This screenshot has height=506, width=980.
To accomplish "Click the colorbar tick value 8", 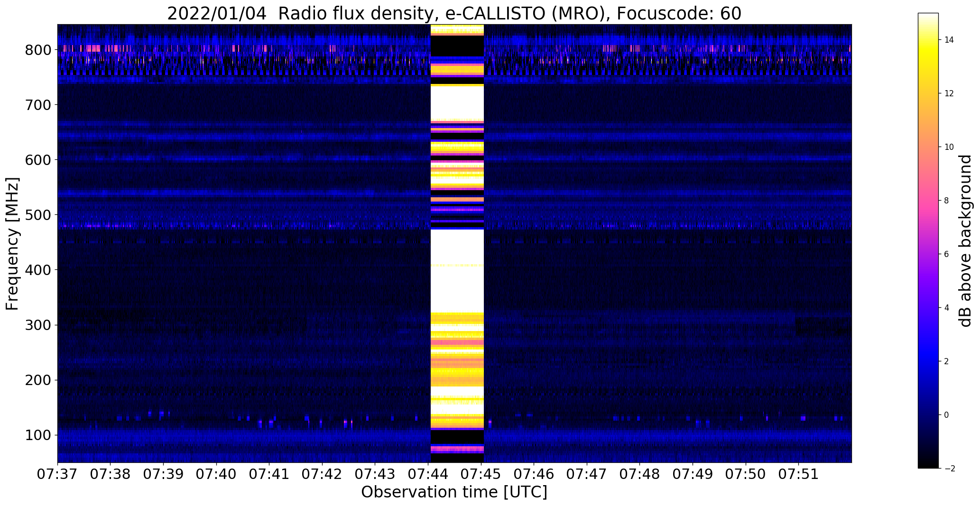I will (x=947, y=201).
